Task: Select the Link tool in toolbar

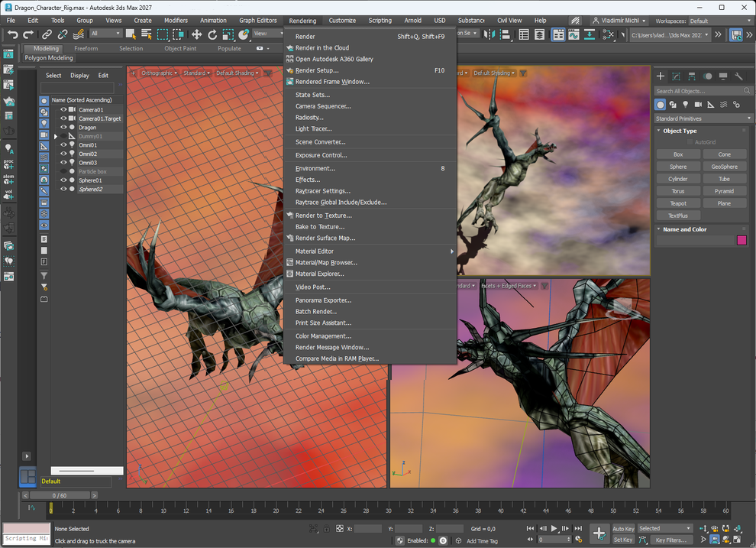Action: (47, 34)
